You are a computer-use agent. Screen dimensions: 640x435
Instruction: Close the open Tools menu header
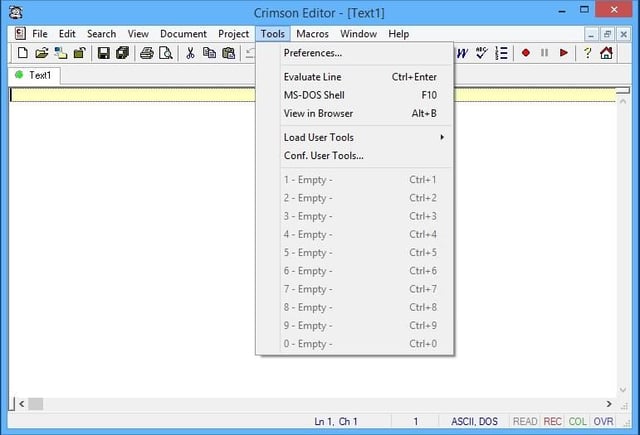(x=273, y=34)
